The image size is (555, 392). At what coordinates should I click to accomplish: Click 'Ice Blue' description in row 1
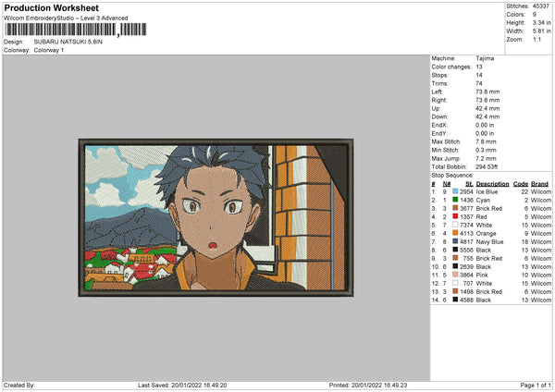tap(487, 191)
